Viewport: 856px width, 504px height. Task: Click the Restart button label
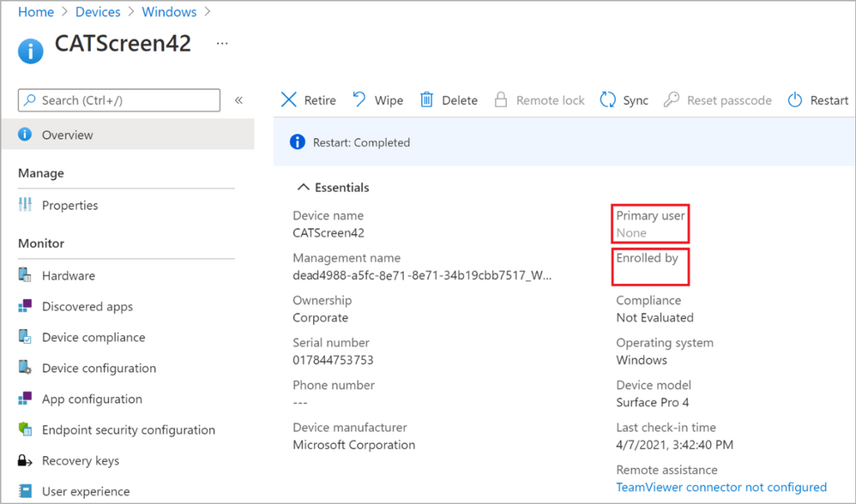tap(829, 100)
